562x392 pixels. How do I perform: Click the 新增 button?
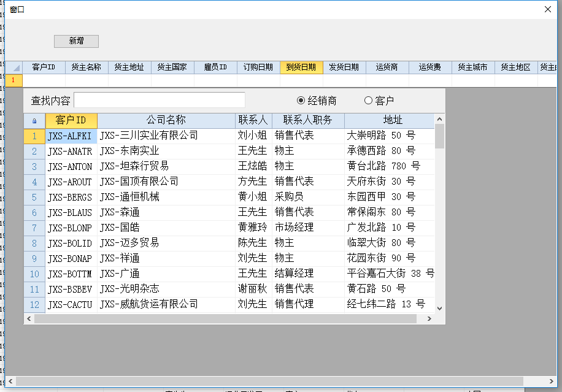77,41
